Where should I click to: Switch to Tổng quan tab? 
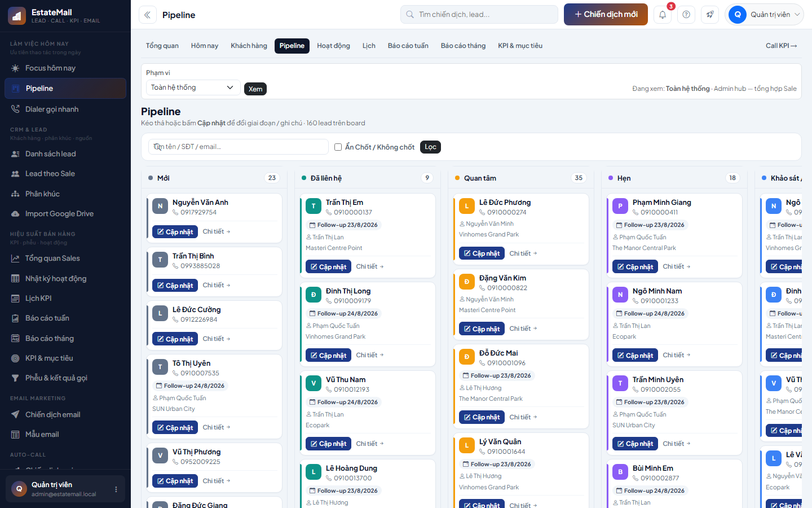(x=162, y=46)
